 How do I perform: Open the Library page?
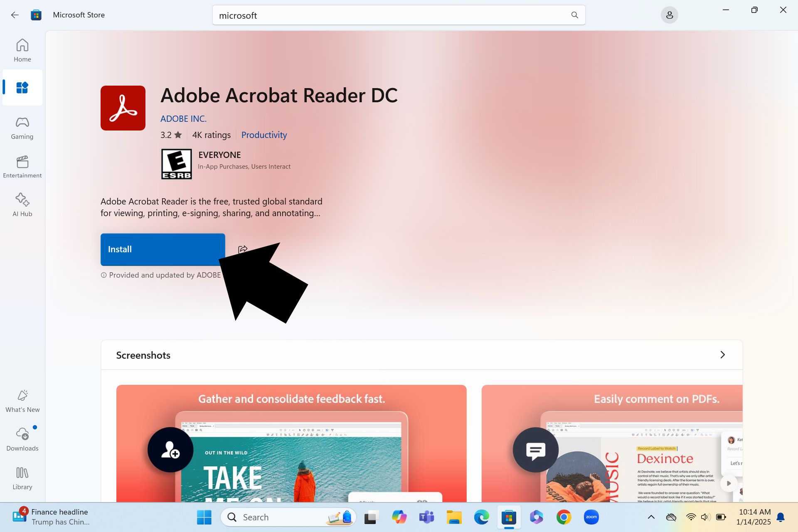tap(22, 478)
